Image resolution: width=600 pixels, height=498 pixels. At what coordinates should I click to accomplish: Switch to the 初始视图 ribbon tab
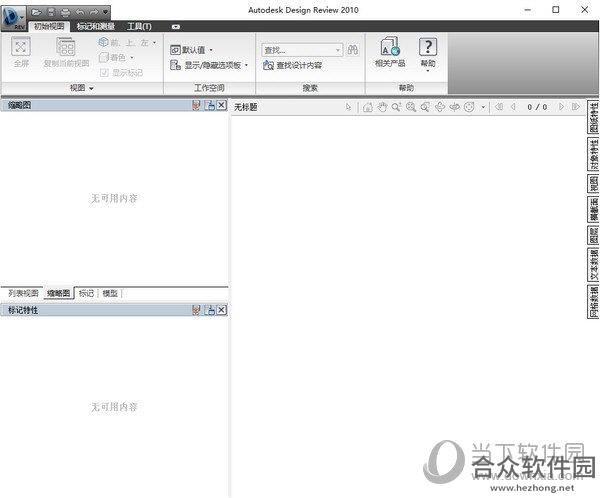click(x=49, y=26)
